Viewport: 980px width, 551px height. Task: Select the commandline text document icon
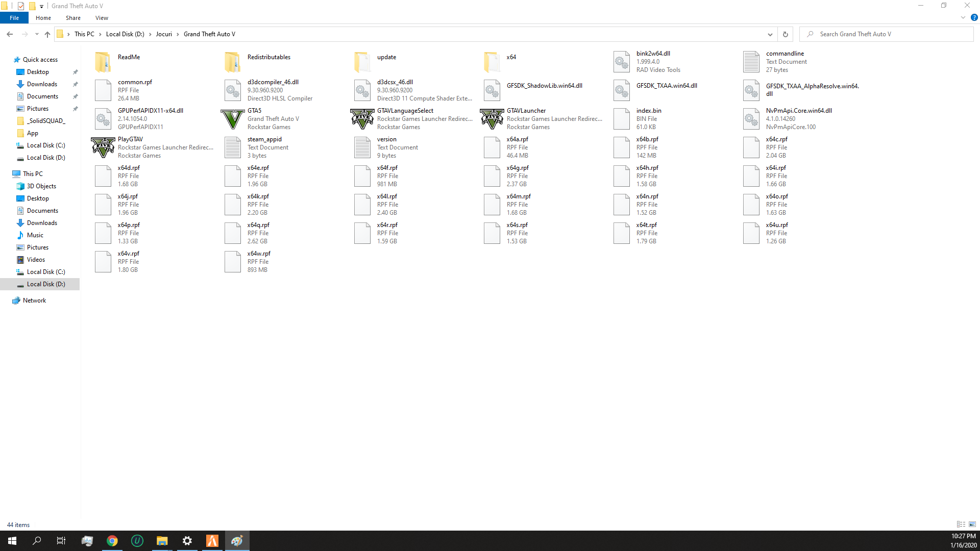(x=751, y=62)
